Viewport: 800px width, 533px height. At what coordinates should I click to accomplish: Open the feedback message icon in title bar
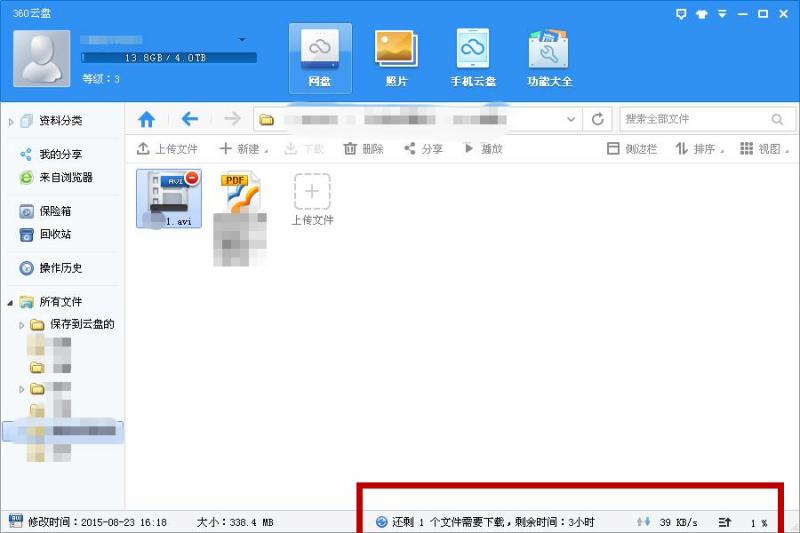point(681,14)
